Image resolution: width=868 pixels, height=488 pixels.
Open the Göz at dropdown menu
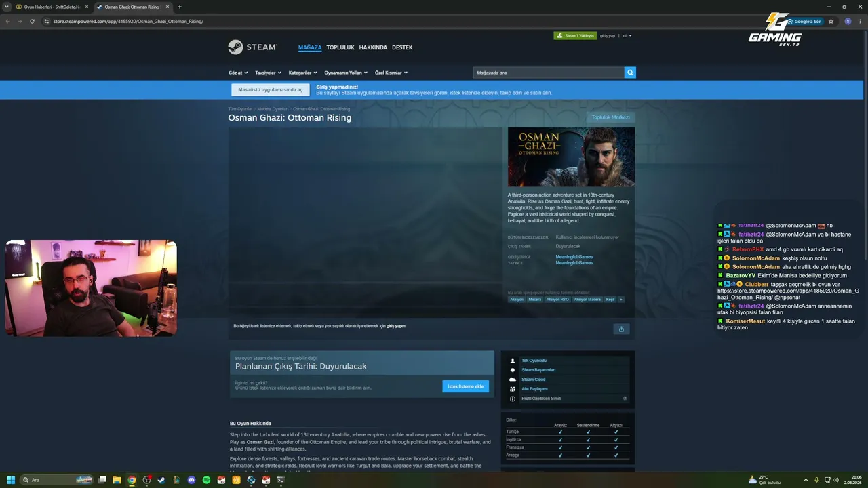point(238,73)
